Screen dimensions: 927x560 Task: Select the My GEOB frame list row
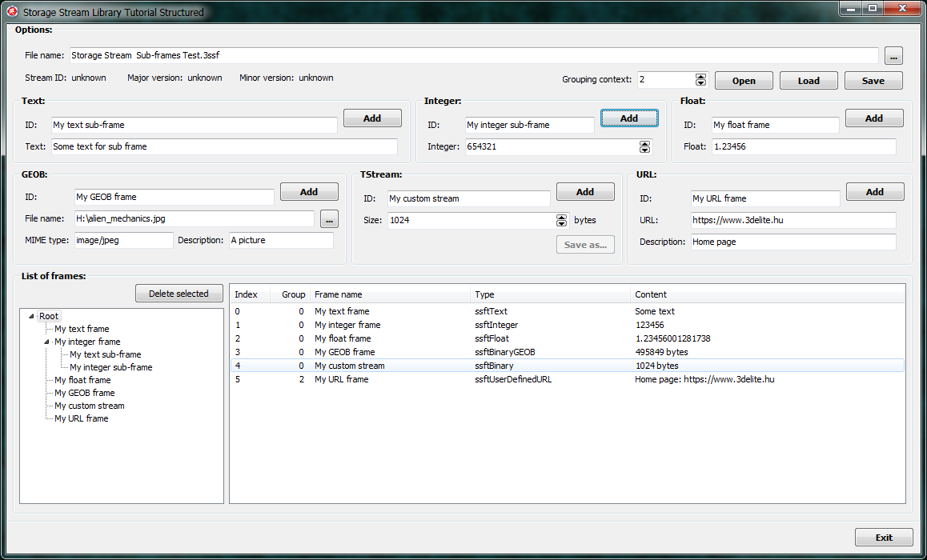coord(568,352)
